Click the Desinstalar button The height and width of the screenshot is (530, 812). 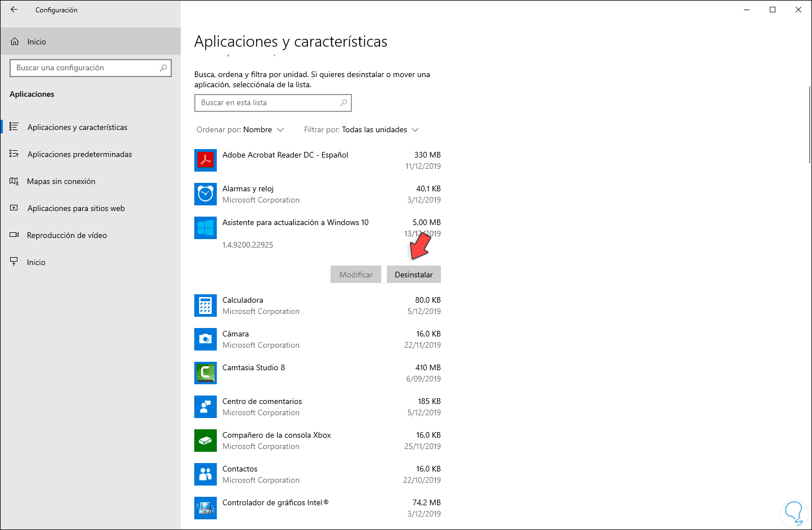click(x=414, y=275)
